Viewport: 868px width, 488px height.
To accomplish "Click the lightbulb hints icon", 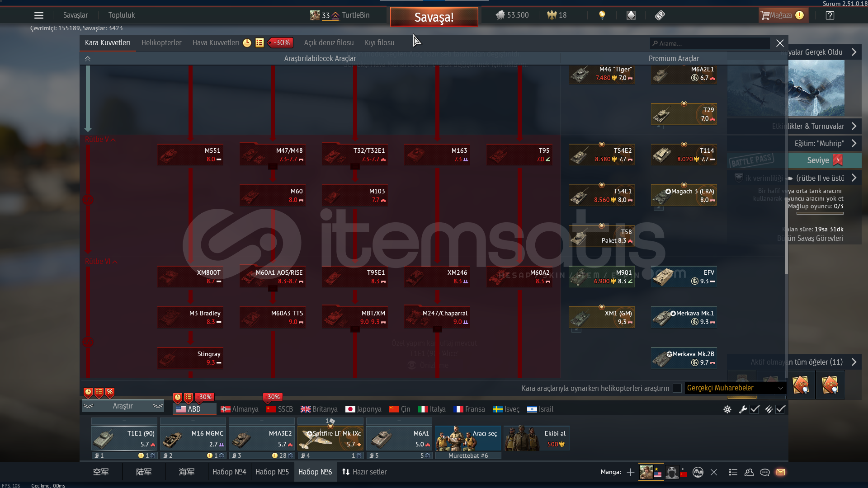I will [602, 15].
